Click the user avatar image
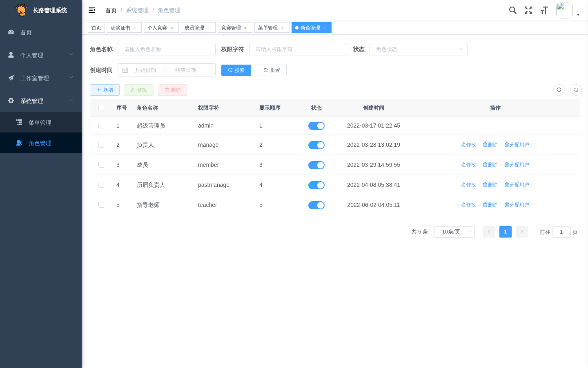This screenshot has width=588, height=368. pyautogui.click(x=564, y=10)
